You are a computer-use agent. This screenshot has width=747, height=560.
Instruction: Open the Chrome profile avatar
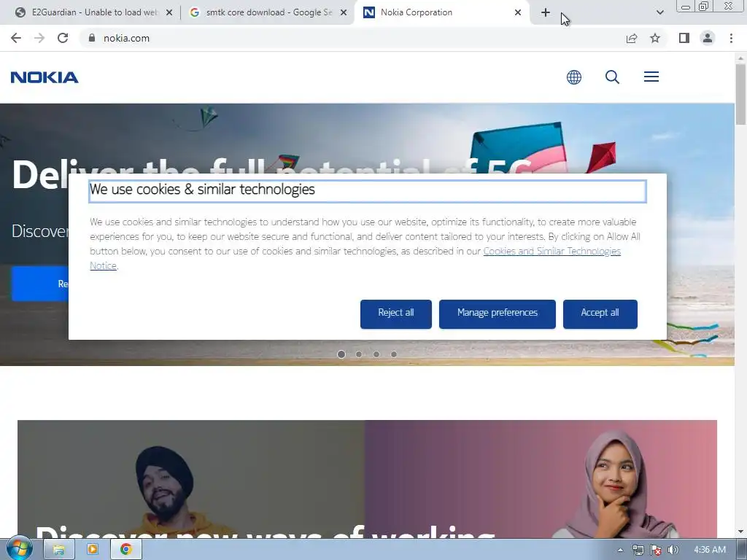click(708, 38)
